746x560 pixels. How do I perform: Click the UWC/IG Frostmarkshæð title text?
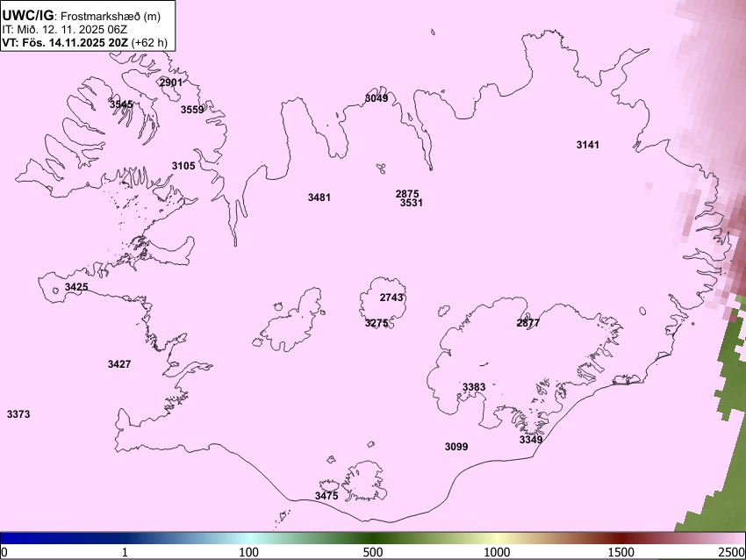pos(82,16)
